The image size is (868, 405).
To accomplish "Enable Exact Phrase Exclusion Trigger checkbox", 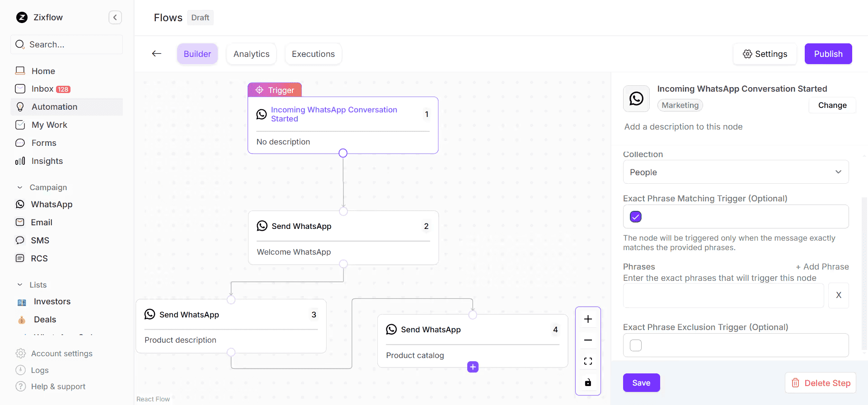I will coord(636,345).
